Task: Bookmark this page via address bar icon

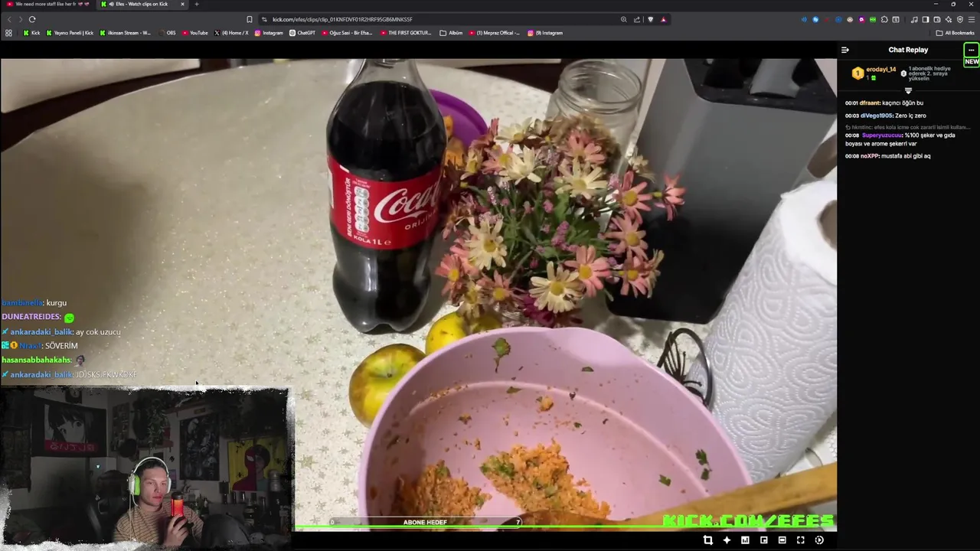Action: coord(250,19)
